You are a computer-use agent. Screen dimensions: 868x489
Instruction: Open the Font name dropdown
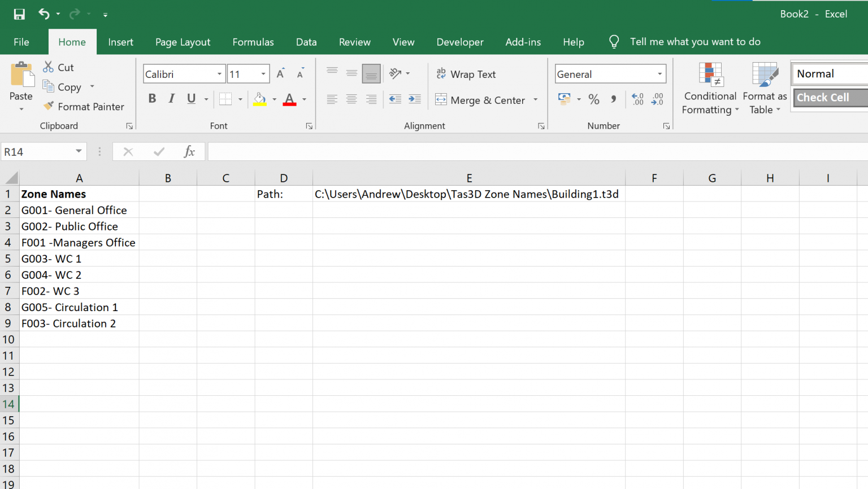point(220,74)
